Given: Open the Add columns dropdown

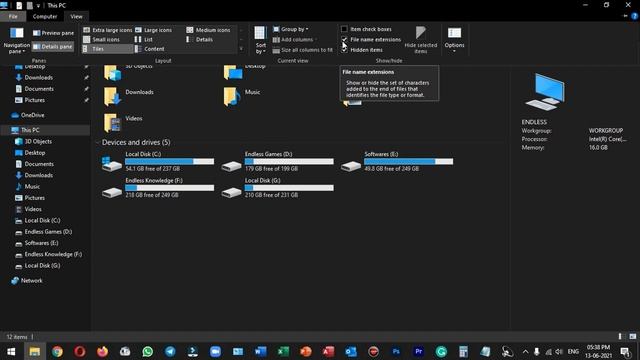Looking at the screenshot, I should pyautogui.click(x=295, y=40).
